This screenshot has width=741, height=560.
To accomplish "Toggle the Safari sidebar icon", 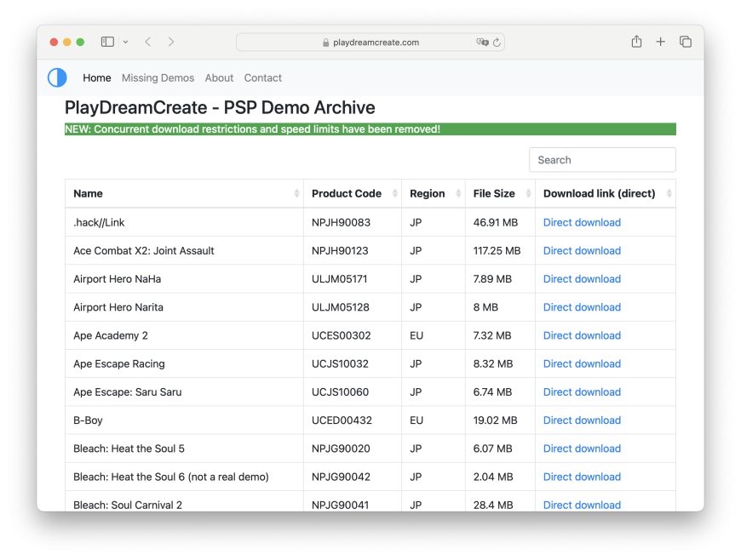I will tap(107, 42).
